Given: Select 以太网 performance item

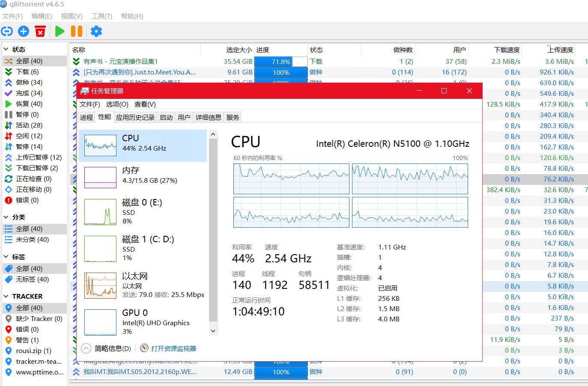Looking at the screenshot, I should coord(143,285).
